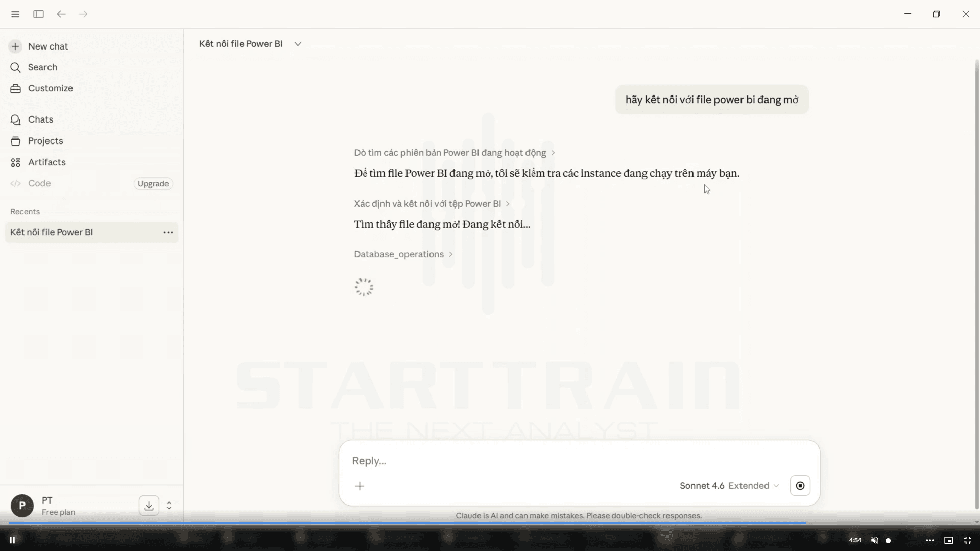
Task: Open the Sonnet 4.6 Extended model selector
Action: 729,486
